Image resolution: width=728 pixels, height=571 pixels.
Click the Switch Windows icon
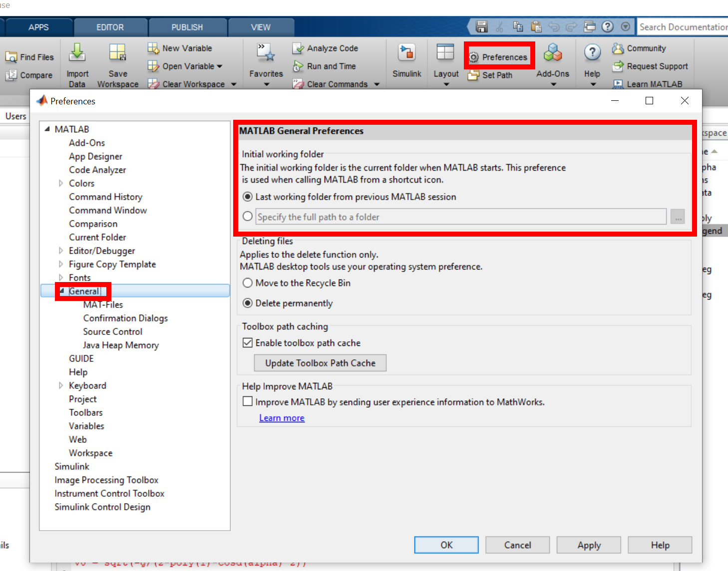[x=590, y=27]
